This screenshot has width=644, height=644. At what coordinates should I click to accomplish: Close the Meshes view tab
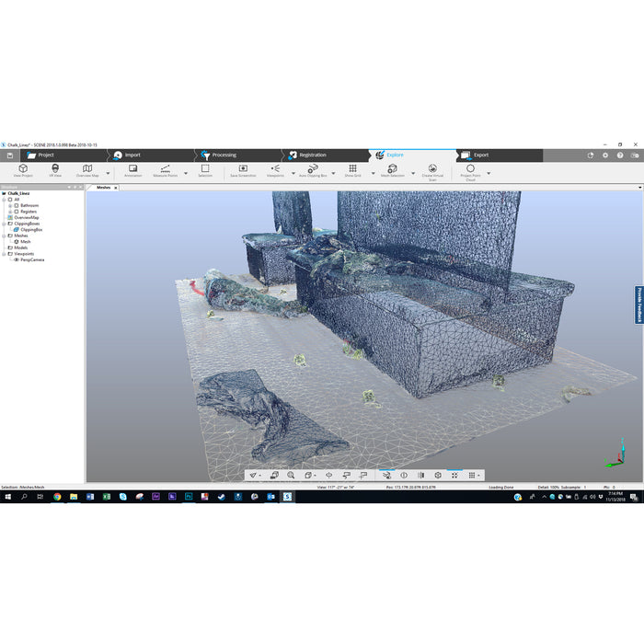[116, 188]
